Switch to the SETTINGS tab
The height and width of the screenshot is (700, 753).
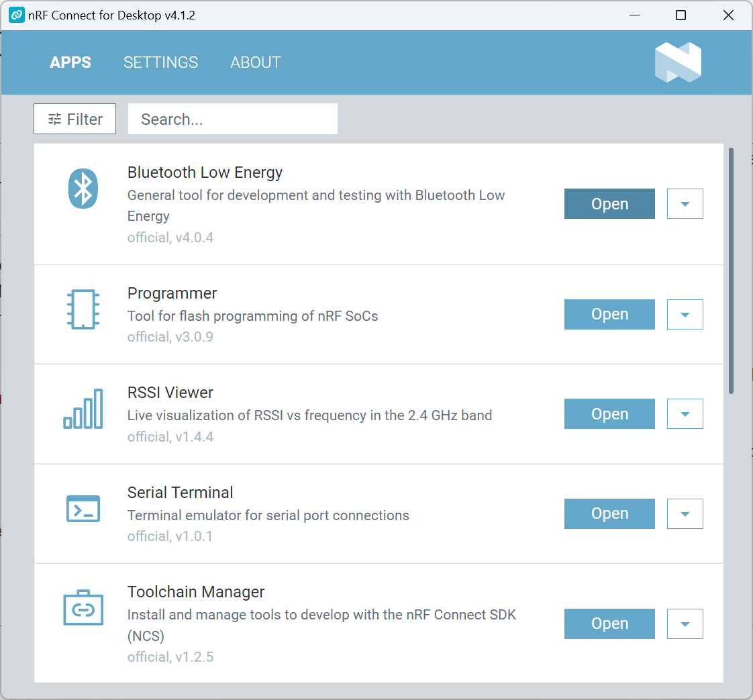160,62
